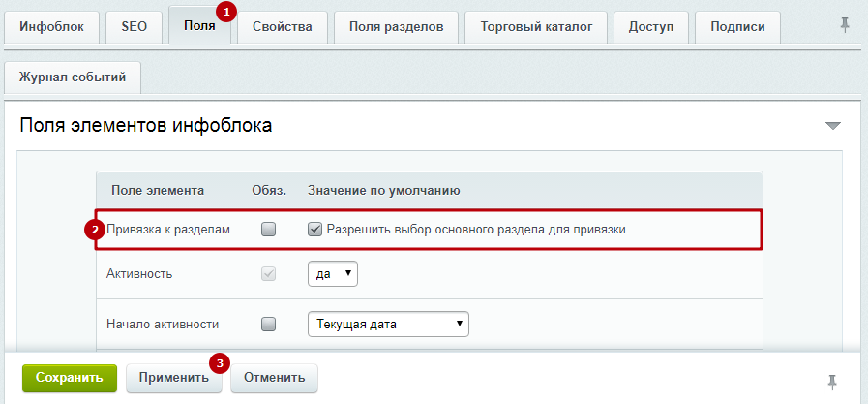
Task: Open the Текущая дата dropdown
Action: pos(387,324)
